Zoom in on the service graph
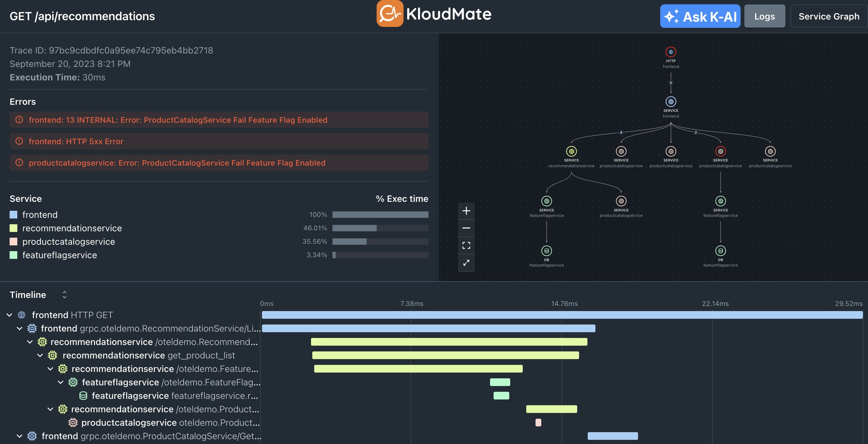 pyautogui.click(x=466, y=211)
